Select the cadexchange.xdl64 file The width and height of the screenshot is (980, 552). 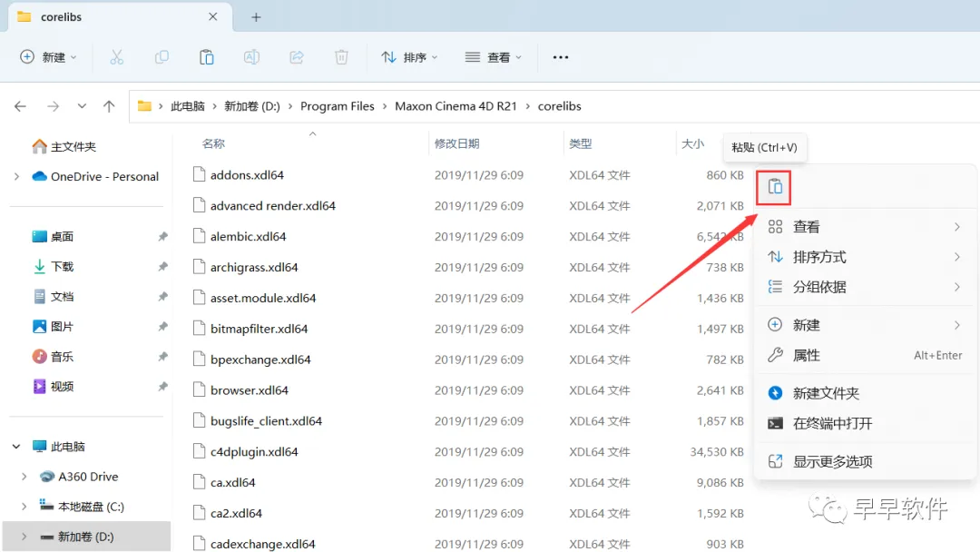263,544
